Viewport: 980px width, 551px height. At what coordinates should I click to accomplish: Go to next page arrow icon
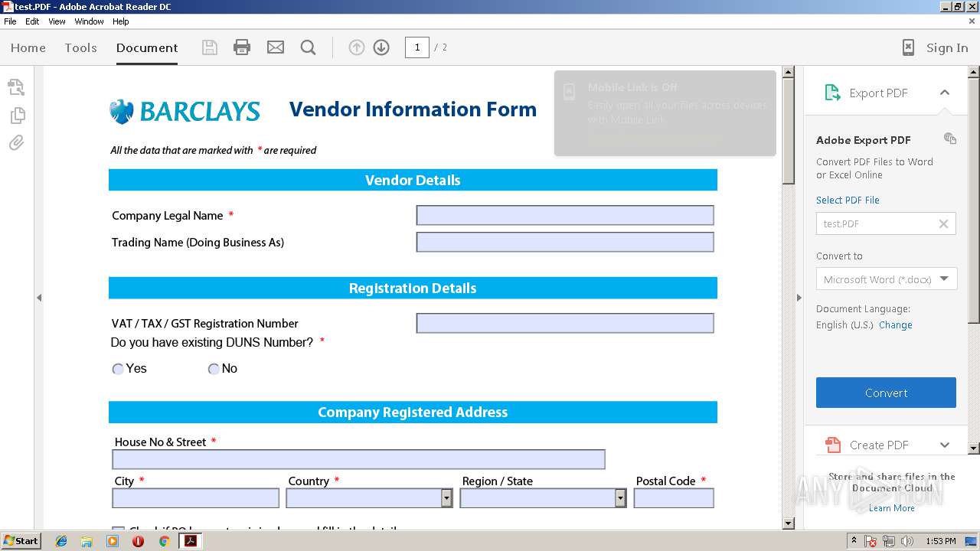(381, 47)
